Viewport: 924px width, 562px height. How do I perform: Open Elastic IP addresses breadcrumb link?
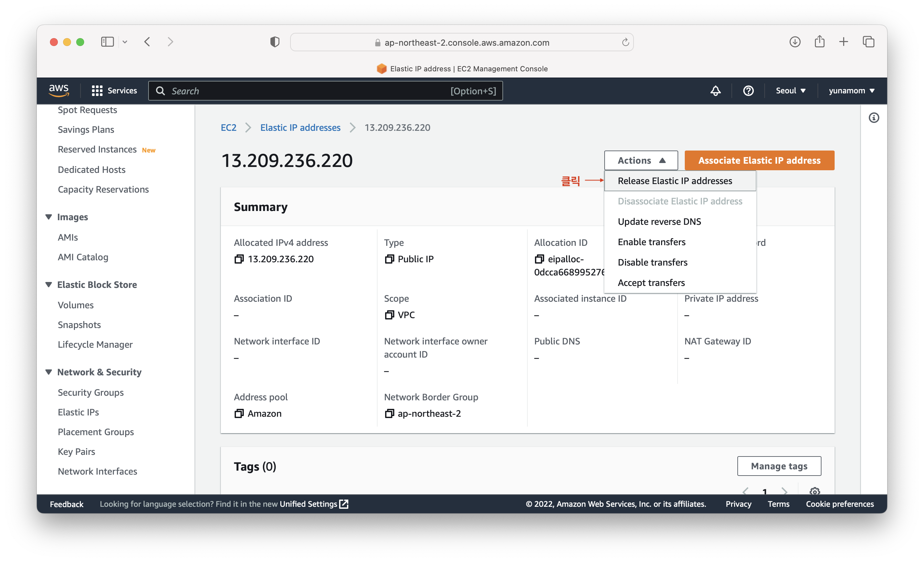pos(300,128)
